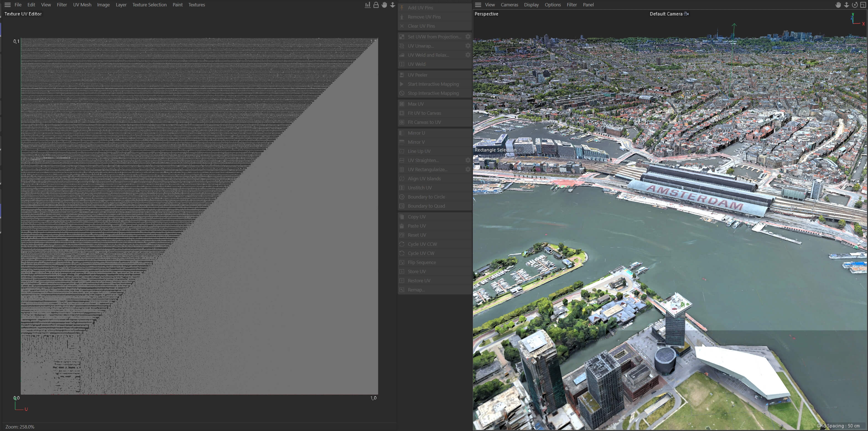Open the Paint menu
Viewport: 868px width, 431px height.
[x=178, y=5]
